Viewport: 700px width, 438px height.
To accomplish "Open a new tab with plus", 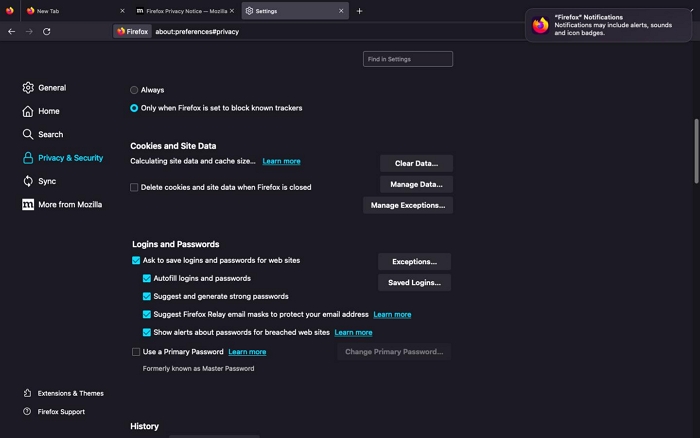I will (x=359, y=11).
